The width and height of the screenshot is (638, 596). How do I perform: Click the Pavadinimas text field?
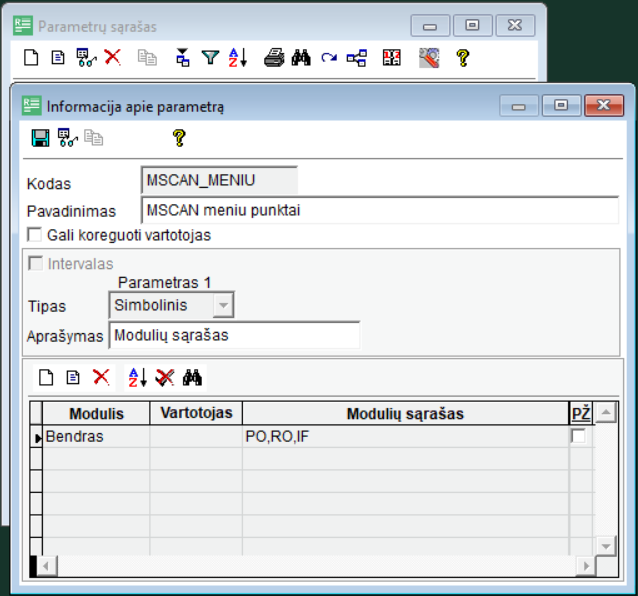(380, 211)
